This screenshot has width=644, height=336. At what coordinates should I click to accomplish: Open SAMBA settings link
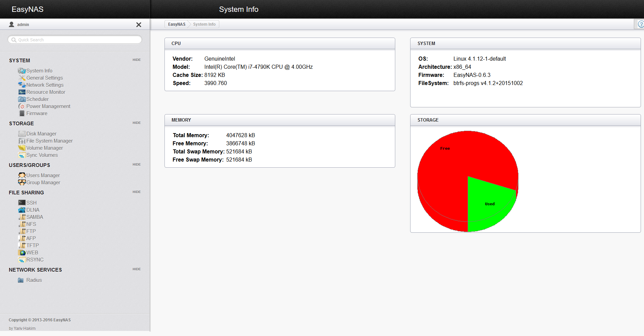pos(35,217)
